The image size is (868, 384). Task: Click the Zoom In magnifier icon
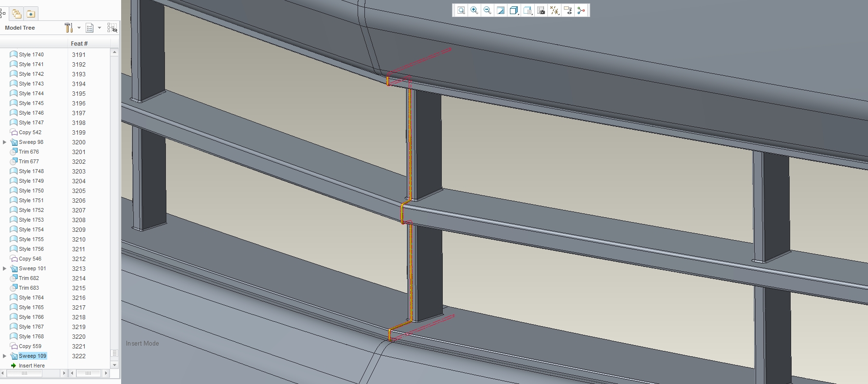(x=474, y=11)
